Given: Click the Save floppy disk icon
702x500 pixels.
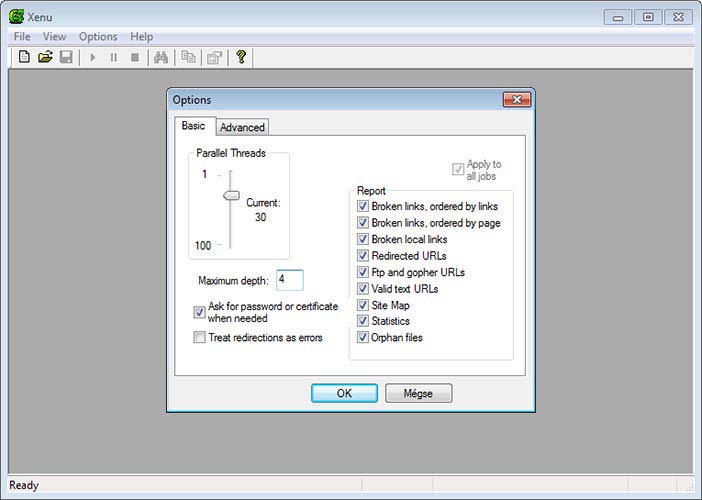Looking at the screenshot, I should click(x=66, y=57).
